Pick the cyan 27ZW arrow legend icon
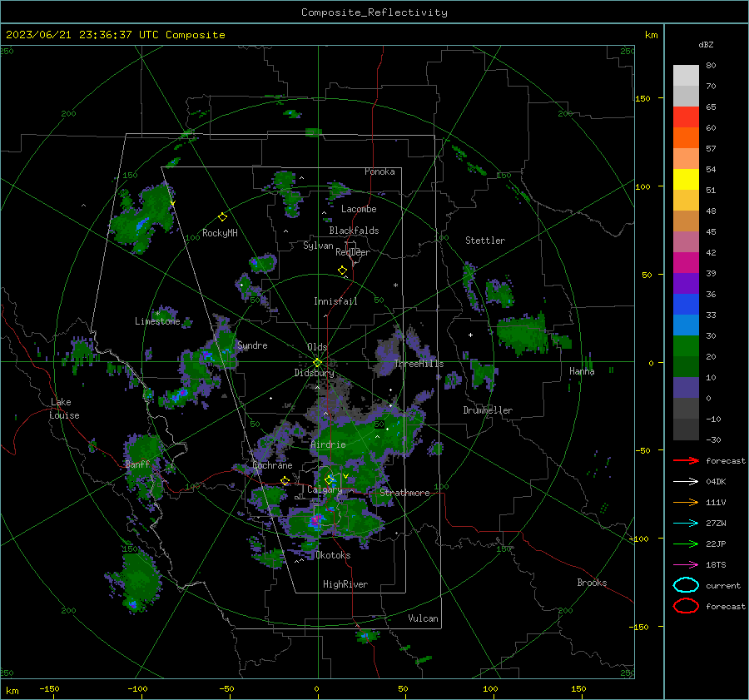This screenshot has height=700, width=749. click(x=686, y=524)
